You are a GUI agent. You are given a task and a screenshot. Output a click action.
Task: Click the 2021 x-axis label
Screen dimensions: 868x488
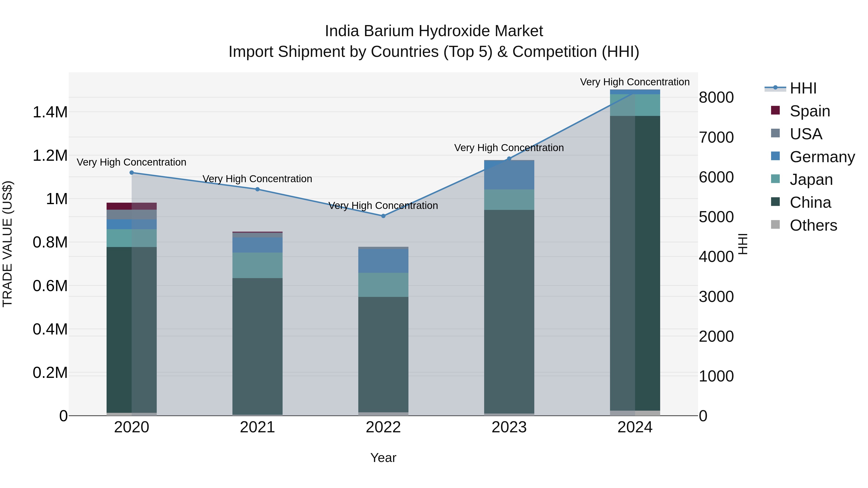(258, 427)
